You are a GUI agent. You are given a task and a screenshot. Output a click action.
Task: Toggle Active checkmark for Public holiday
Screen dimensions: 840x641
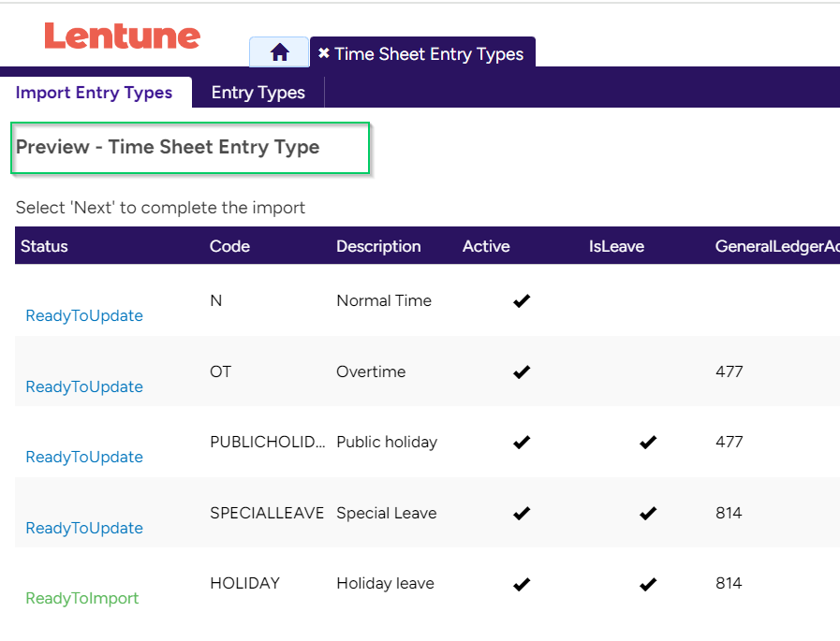click(522, 443)
